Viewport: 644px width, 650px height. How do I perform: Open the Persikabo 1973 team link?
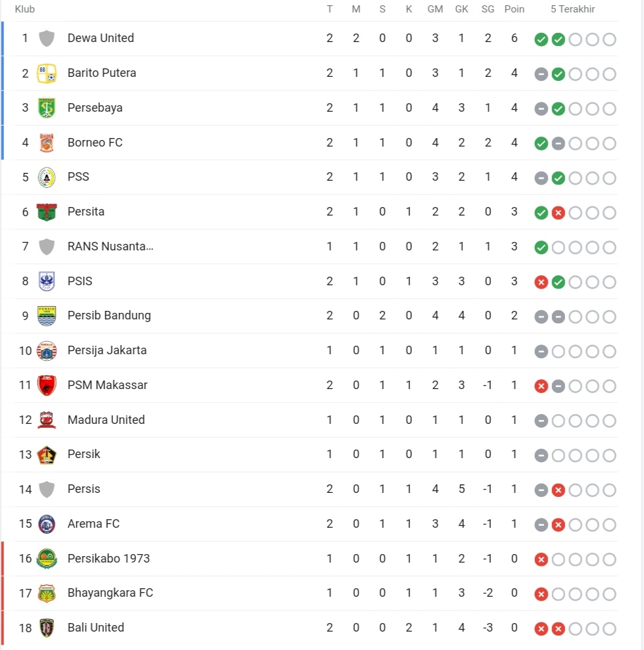click(108, 559)
